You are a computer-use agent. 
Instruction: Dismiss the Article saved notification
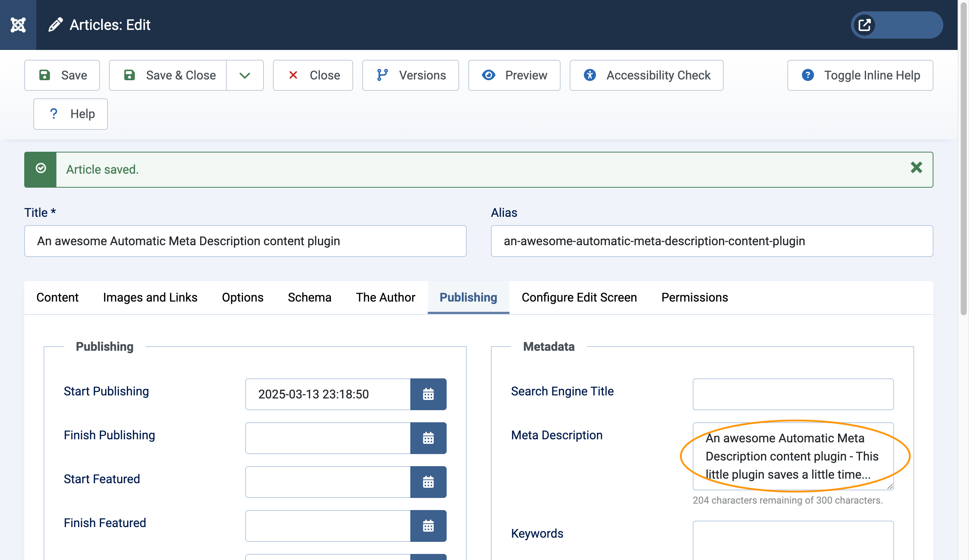(x=916, y=168)
